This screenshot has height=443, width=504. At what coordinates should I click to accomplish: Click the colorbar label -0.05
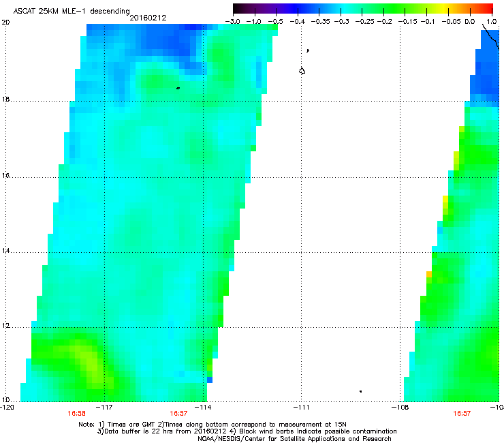click(x=451, y=22)
